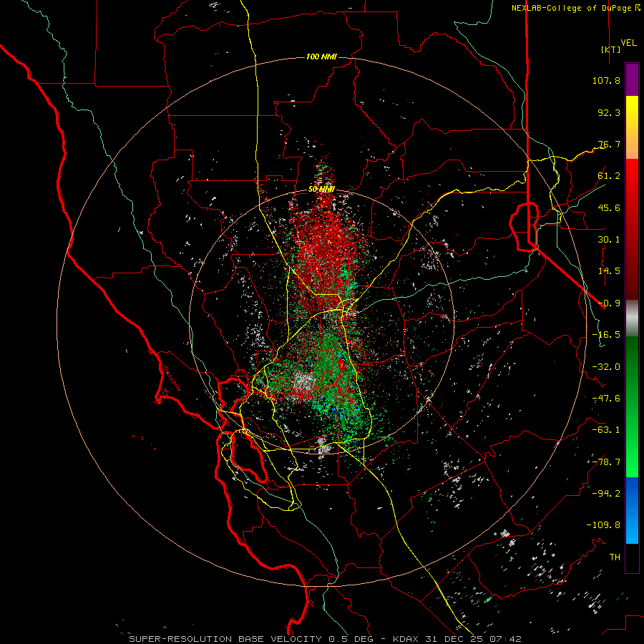The image size is (644, 644).
Task: Select the -78.7 legend value
Action: point(606,462)
